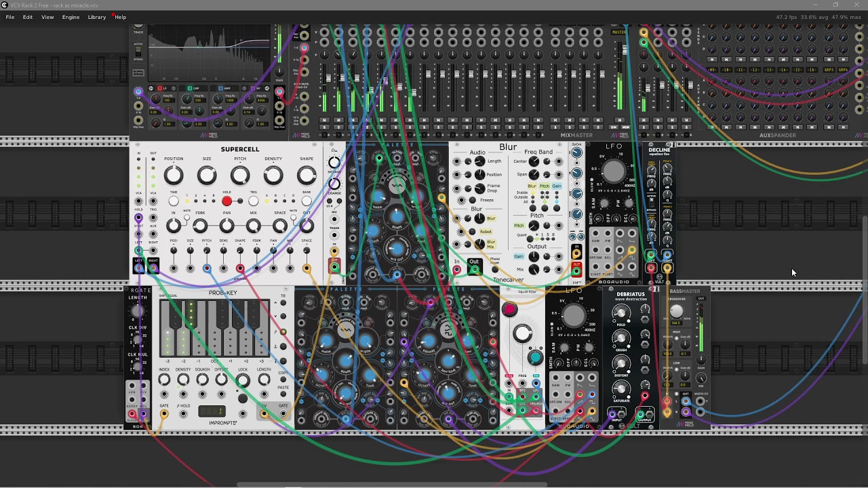Viewport: 868px width, 488px height.
Task: Click the black Out jack on Blur
Action: 474,270
